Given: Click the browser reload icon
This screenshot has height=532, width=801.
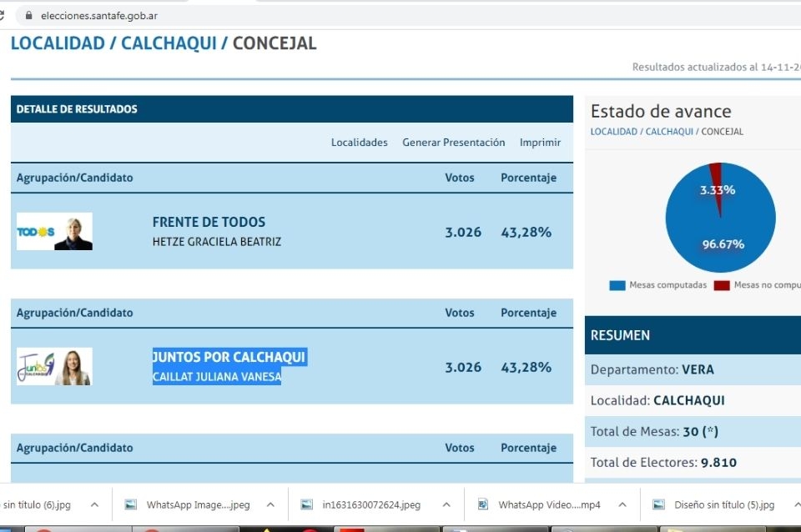Looking at the screenshot, I should [3, 15].
